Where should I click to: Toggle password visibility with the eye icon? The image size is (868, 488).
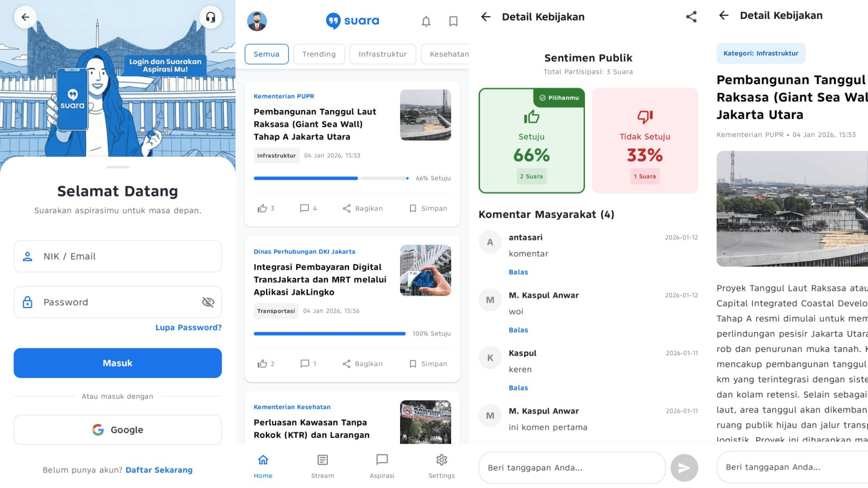click(x=208, y=302)
